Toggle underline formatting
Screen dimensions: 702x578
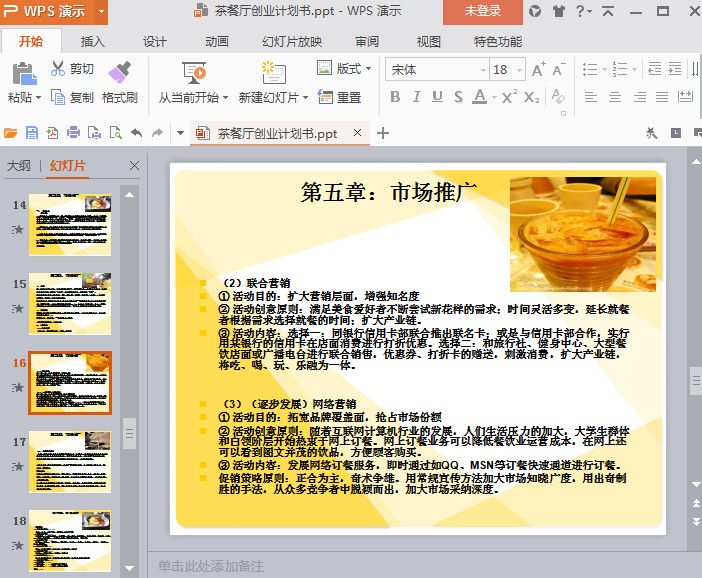[437, 97]
